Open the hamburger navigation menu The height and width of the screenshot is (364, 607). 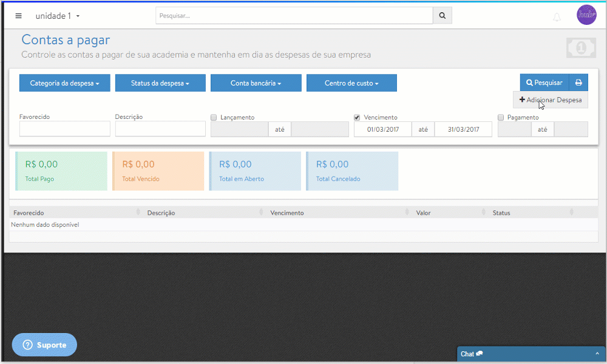(18, 16)
